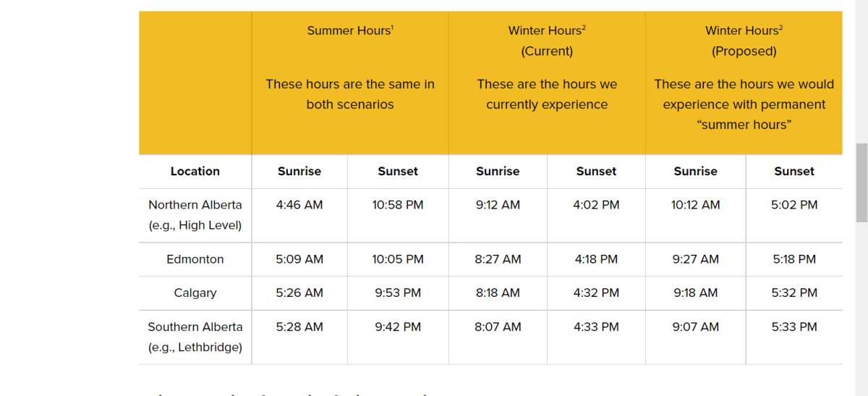Click Edmonton's 5:18 PM proposed sunset
The image size is (868, 396).
[x=794, y=259]
